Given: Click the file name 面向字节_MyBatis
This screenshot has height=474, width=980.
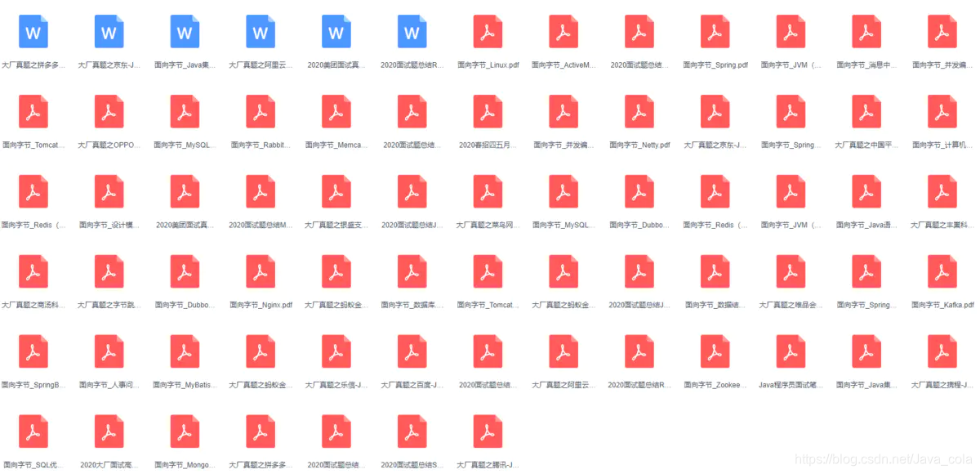Looking at the screenshot, I should click(x=185, y=385).
